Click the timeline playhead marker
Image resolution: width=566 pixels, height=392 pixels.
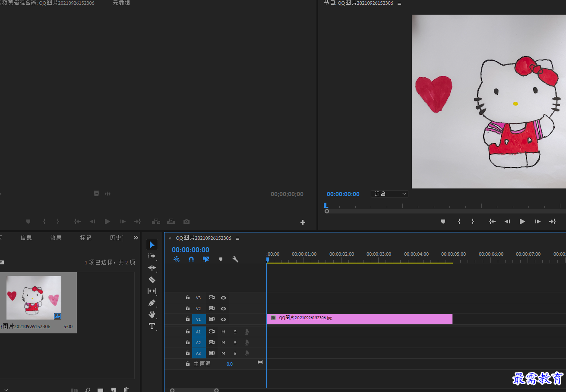tap(268, 260)
